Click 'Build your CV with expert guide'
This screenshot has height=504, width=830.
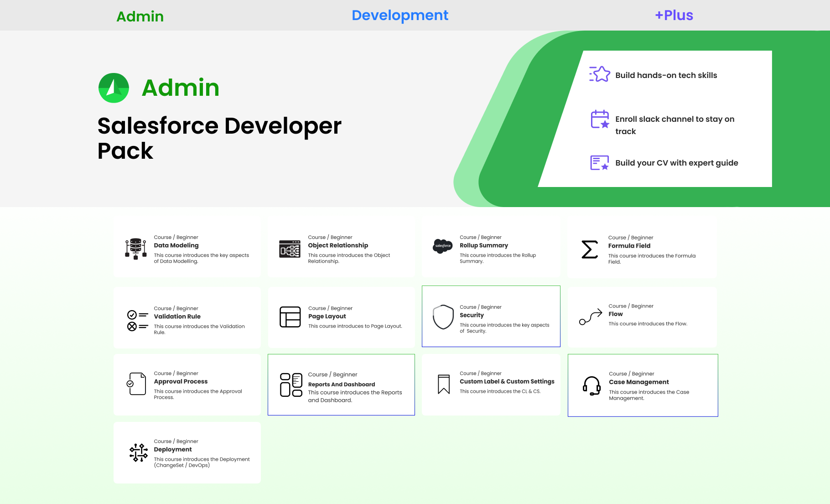point(677,163)
